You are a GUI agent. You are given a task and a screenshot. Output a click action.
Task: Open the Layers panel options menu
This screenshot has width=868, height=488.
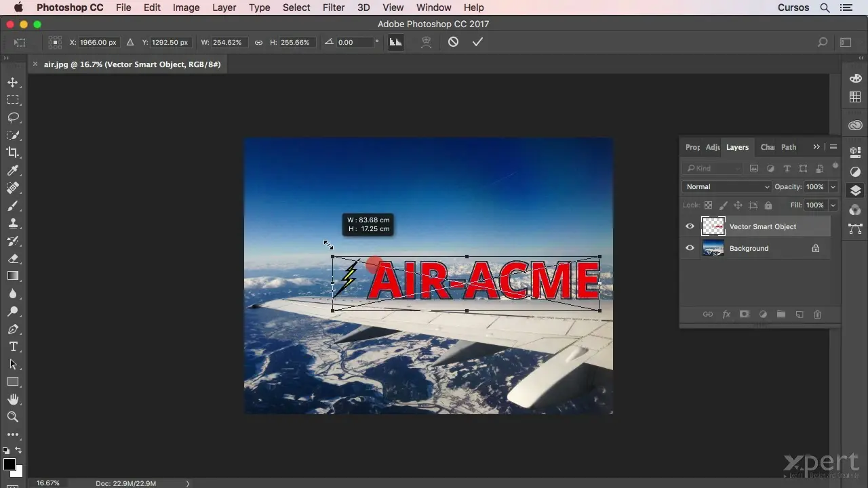coord(833,147)
